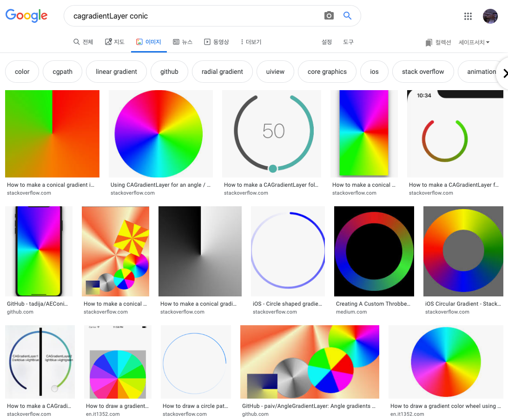Open the 더보기 menu
Screen dimensions: 508x420
[251, 42]
